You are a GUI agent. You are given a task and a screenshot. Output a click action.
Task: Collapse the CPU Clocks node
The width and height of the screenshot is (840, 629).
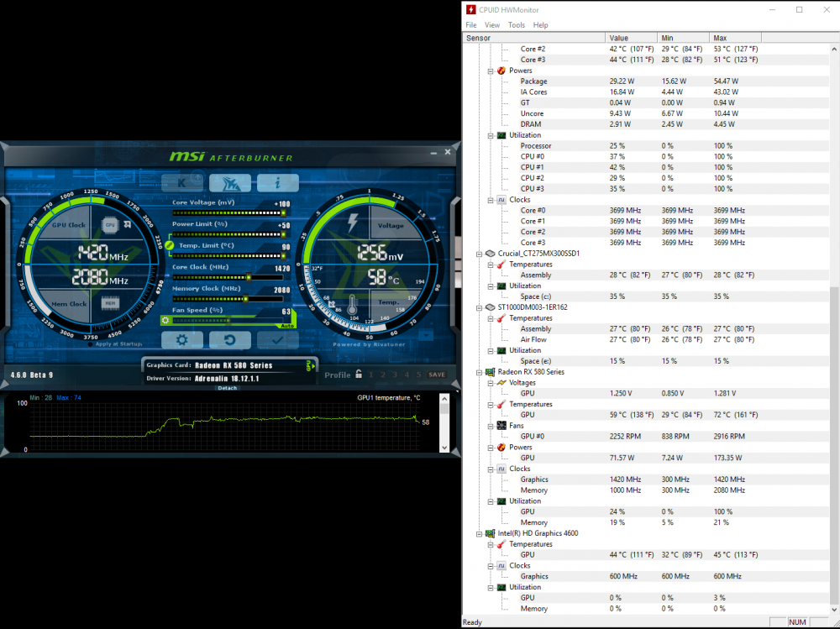(491, 200)
